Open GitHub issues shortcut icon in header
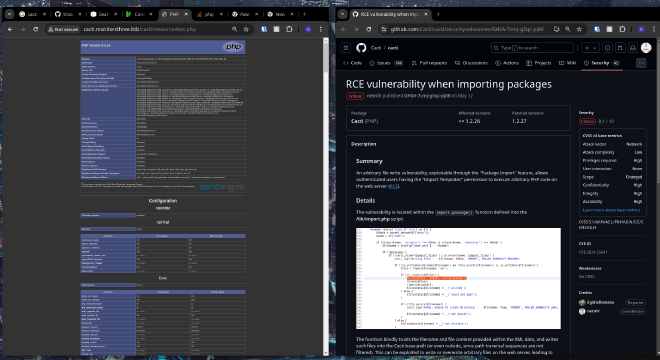The image size is (660, 360). pyautogui.click(x=607, y=48)
